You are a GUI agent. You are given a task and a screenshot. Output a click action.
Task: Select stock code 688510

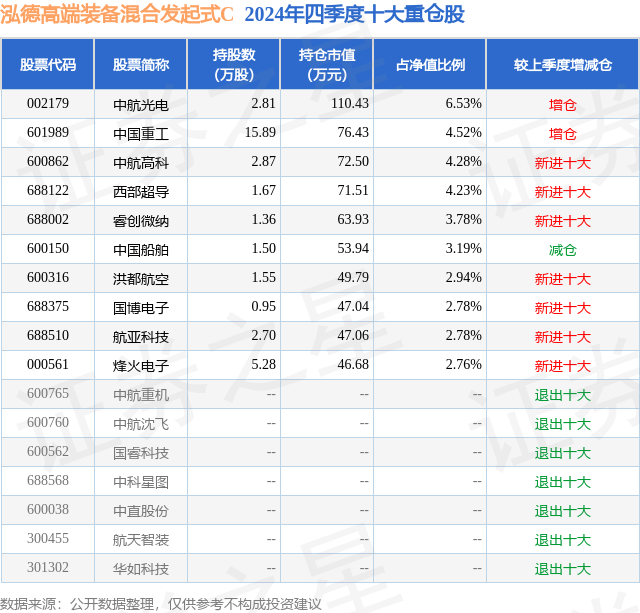pyautogui.click(x=48, y=335)
